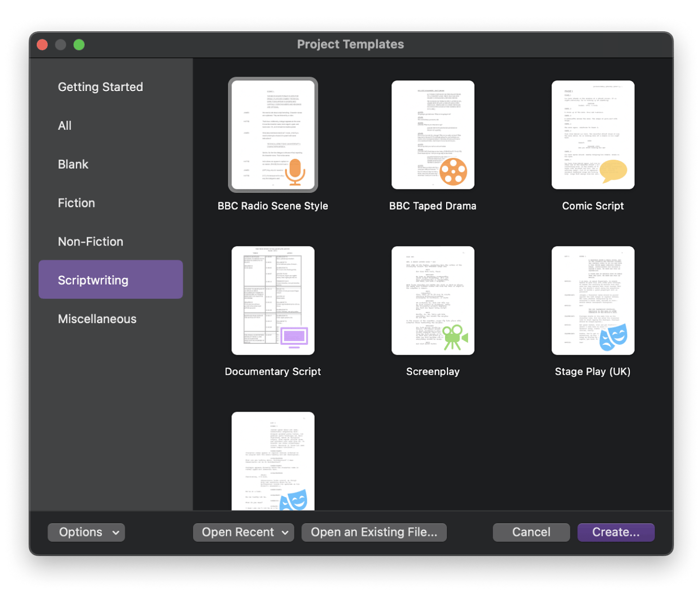Image resolution: width=700 pixels, height=598 pixels.
Task: Select the Fiction category in sidebar
Action: [76, 203]
